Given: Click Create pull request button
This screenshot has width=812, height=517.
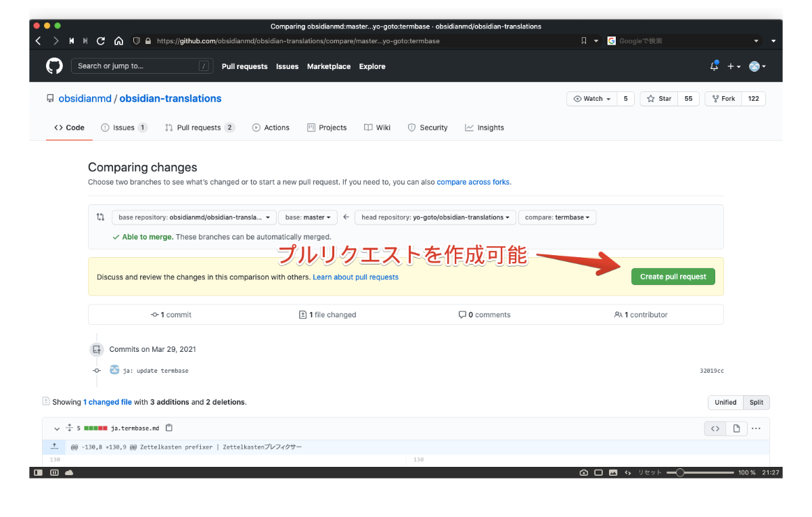Looking at the screenshot, I should tap(673, 277).
